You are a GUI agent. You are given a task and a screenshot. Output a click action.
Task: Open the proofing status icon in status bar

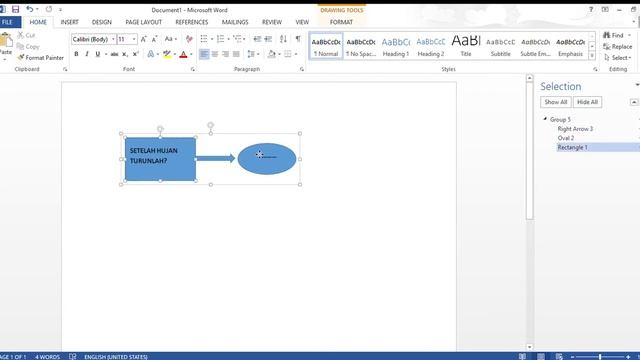73,356
